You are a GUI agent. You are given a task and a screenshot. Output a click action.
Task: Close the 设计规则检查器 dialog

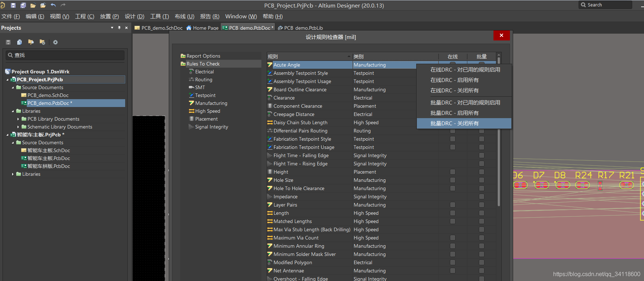501,35
